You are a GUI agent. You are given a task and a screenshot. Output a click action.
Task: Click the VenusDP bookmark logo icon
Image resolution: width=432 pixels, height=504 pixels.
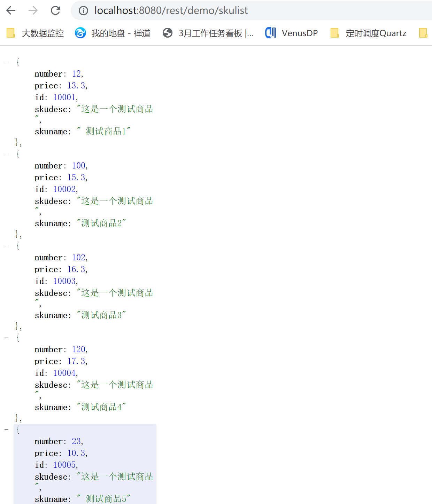tap(271, 33)
